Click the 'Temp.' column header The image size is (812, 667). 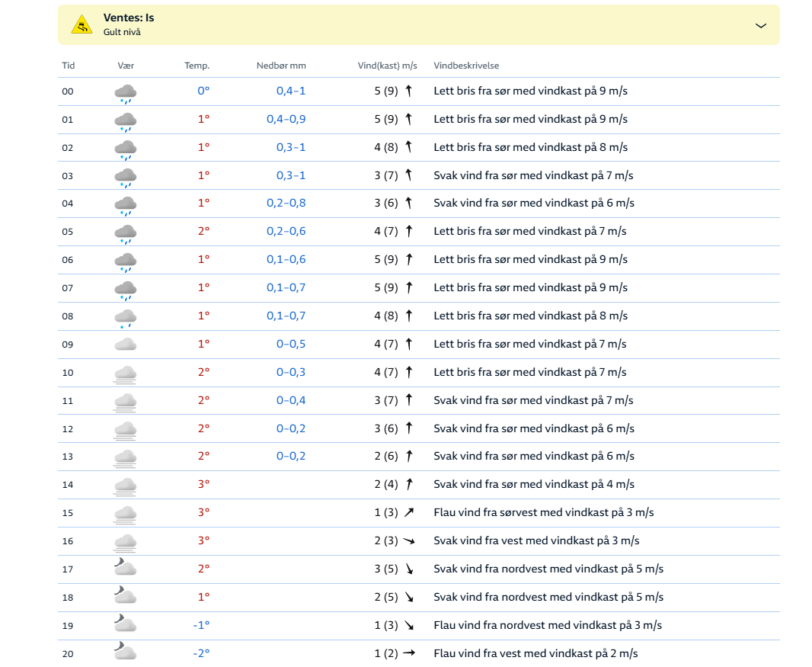coord(197,66)
